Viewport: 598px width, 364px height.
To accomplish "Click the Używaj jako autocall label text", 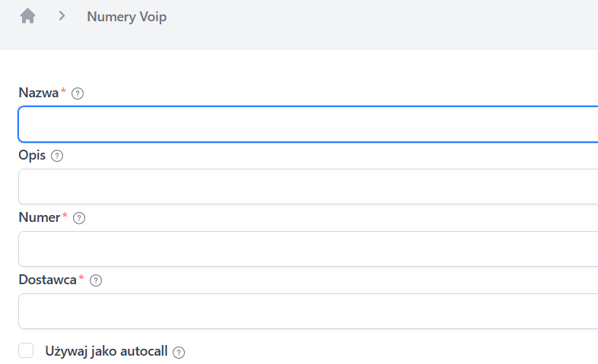I will tap(106, 351).
